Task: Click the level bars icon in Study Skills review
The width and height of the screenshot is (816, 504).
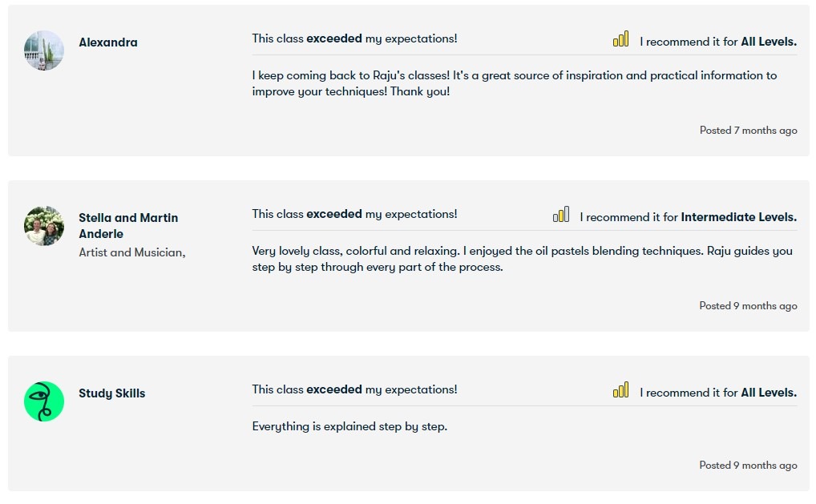Action: (x=620, y=390)
